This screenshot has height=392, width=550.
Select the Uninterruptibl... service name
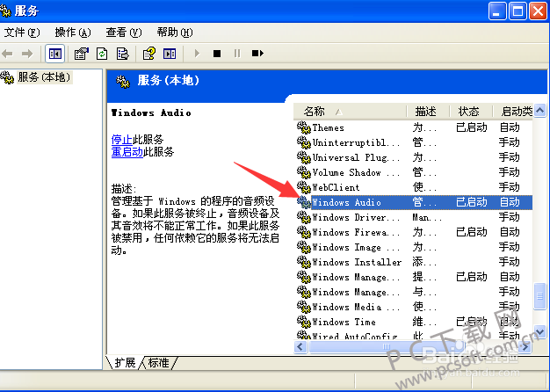click(356, 142)
